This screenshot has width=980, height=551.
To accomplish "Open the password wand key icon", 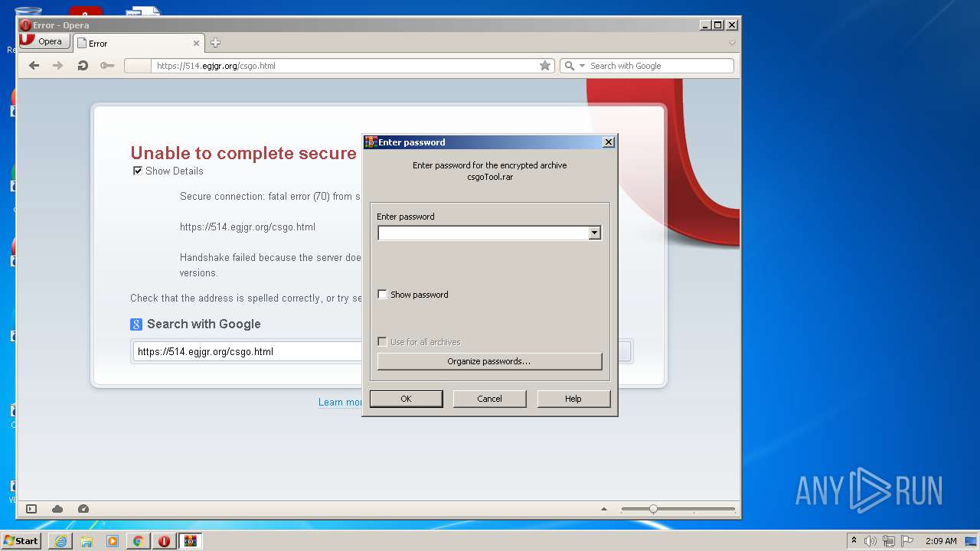I will [x=107, y=66].
